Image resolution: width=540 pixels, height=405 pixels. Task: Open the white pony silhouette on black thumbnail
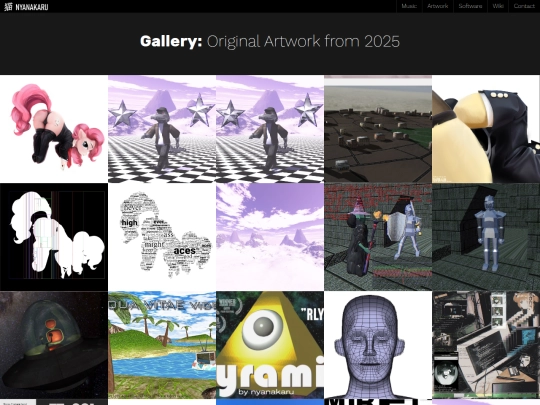[x=54, y=237]
